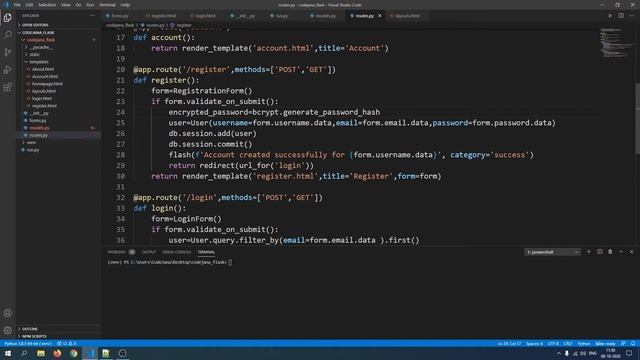The width and height of the screenshot is (640, 360).
Task: Switch to the forms.py editor tab
Action: (x=120, y=16)
